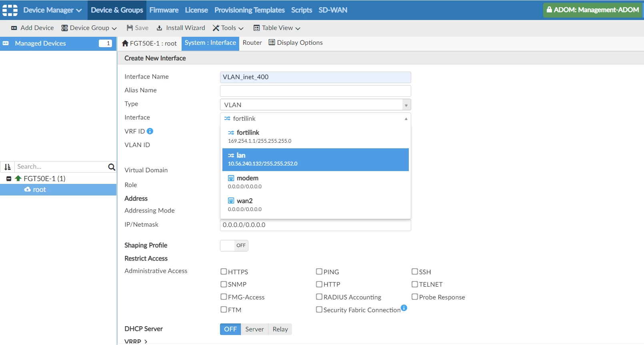Click the wan2 interface port icon

click(x=231, y=201)
